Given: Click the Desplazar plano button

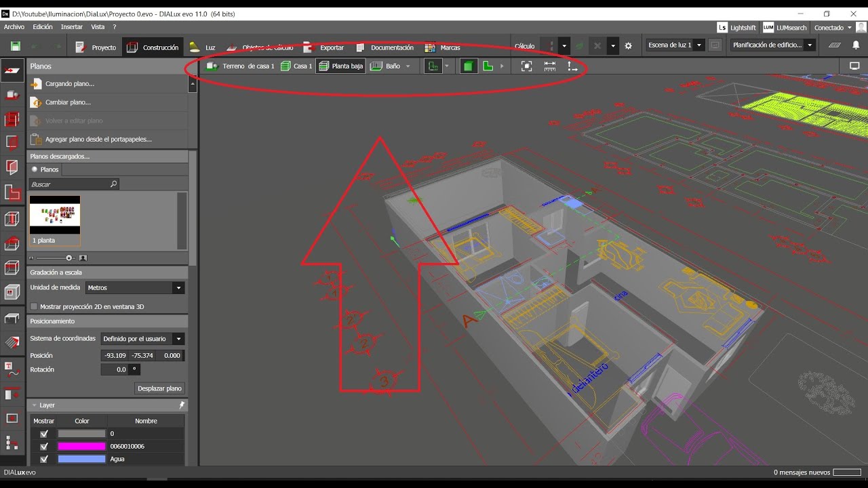Looking at the screenshot, I should point(160,388).
